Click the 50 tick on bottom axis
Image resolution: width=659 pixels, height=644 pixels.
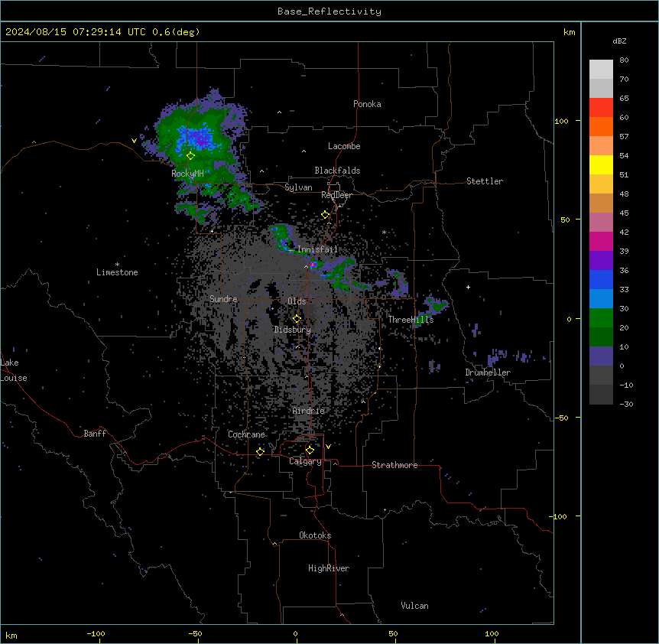click(393, 633)
